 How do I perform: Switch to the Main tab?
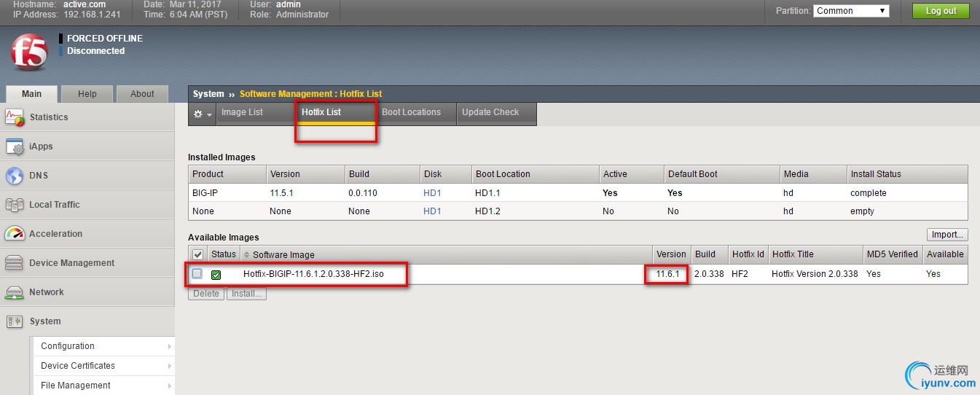31,94
